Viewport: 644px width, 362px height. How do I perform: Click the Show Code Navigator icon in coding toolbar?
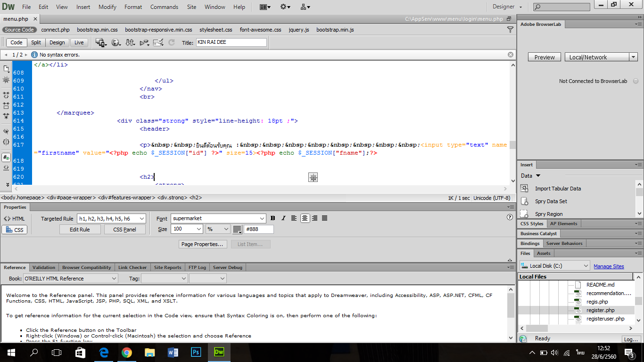(x=6, y=80)
